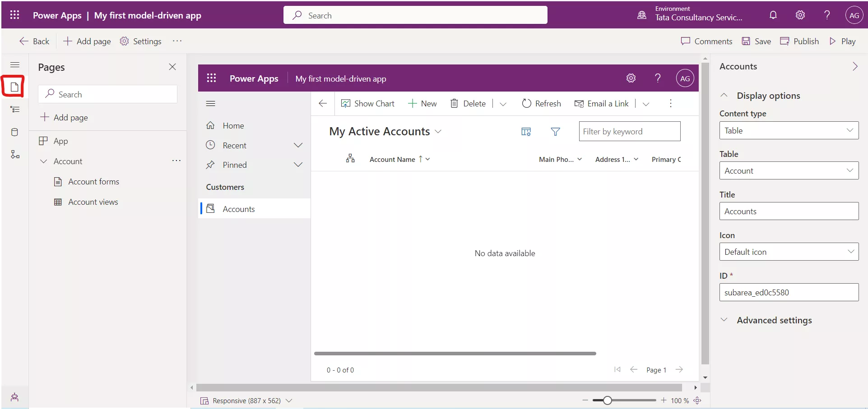Collapse the Display options section

[724, 95]
